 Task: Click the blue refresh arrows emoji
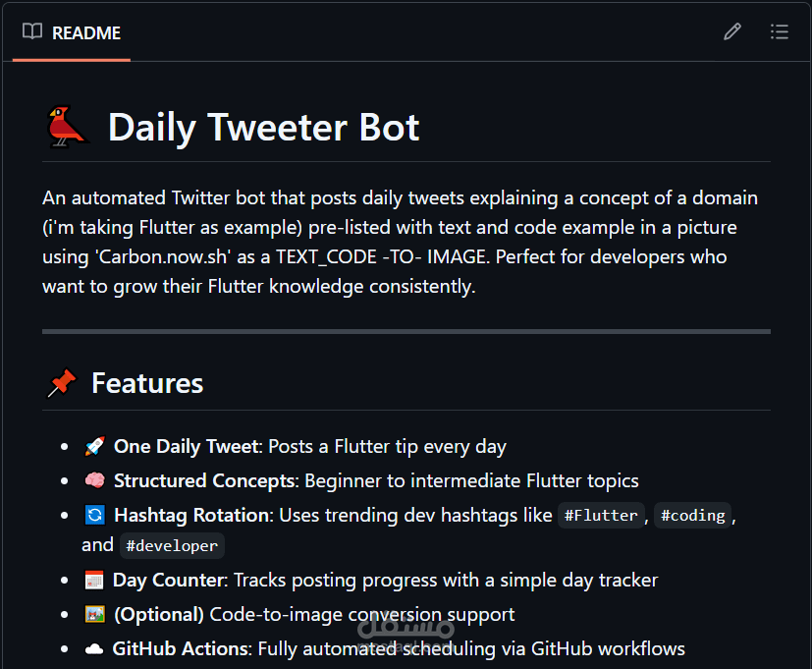click(x=95, y=515)
